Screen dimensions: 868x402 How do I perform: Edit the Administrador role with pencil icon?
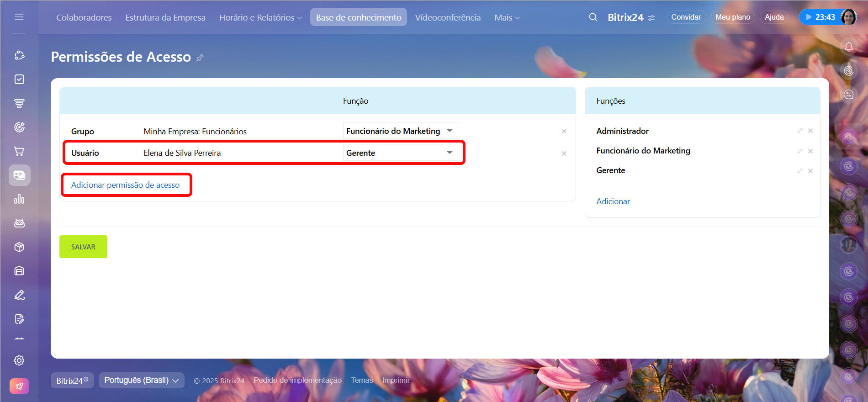coord(799,131)
